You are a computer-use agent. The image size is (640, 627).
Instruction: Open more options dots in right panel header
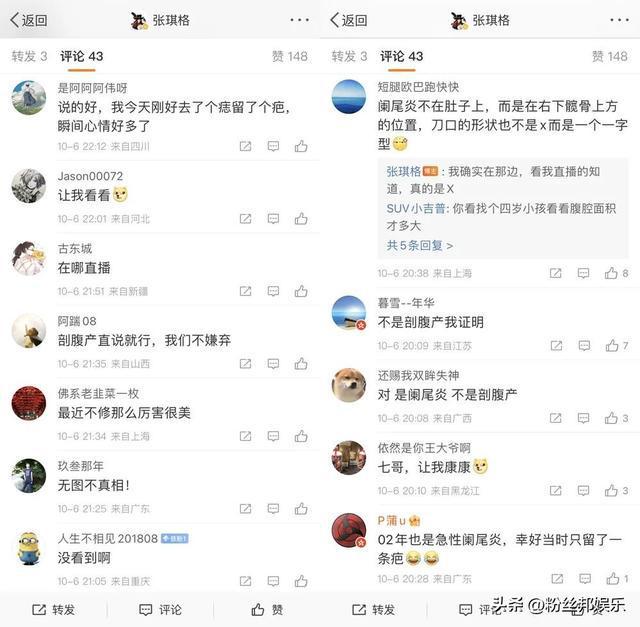620,20
